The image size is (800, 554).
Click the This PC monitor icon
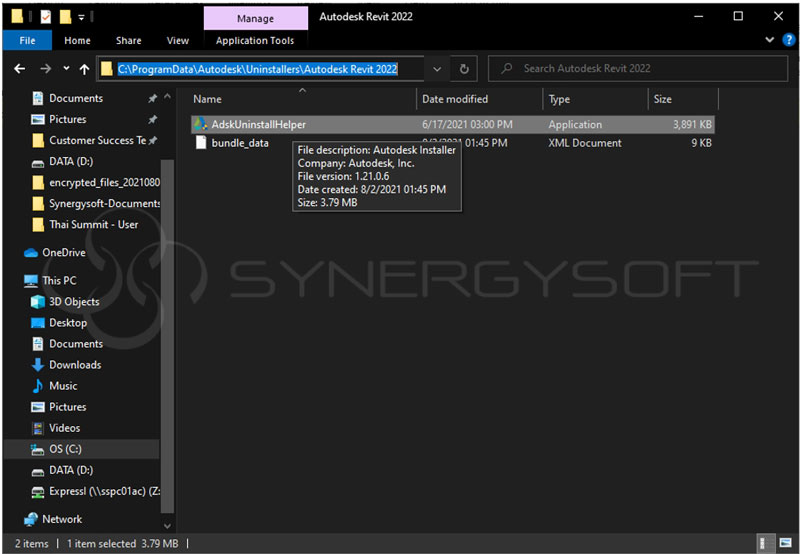(x=31, y=281)
